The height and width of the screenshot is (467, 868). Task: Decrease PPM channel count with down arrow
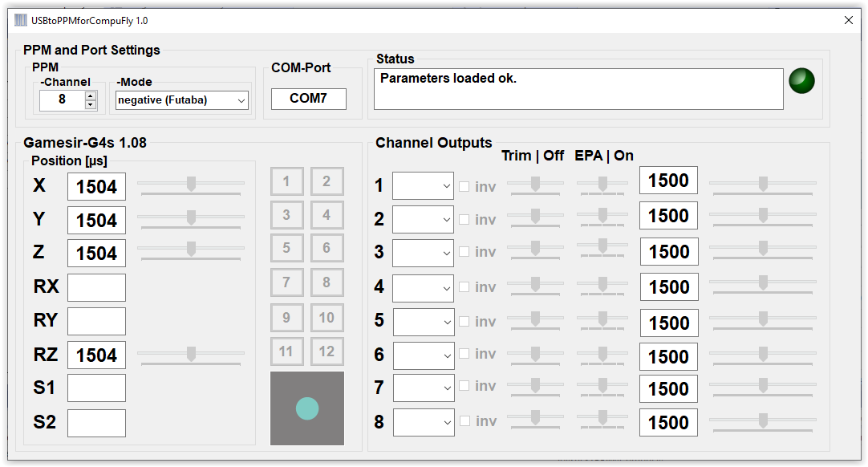tap(91, 104)
